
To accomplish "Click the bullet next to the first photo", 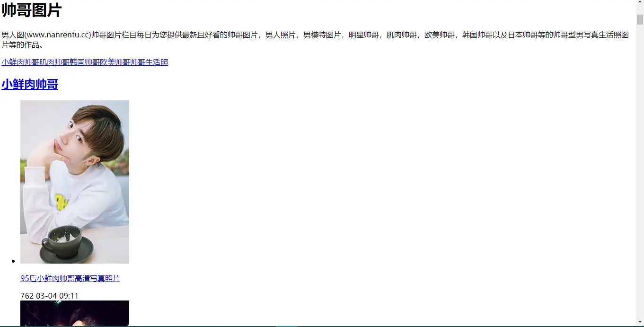I will pyautogui.click(x=13, y=261).
